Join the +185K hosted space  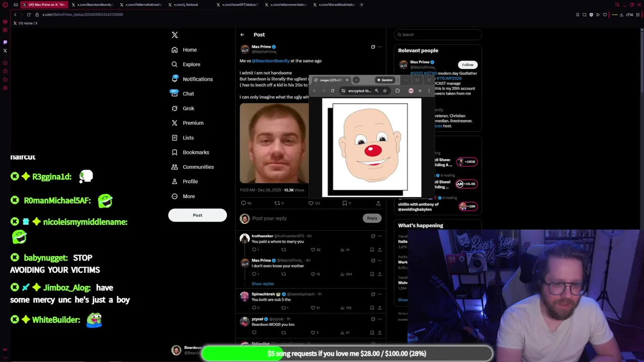(467, 162)
